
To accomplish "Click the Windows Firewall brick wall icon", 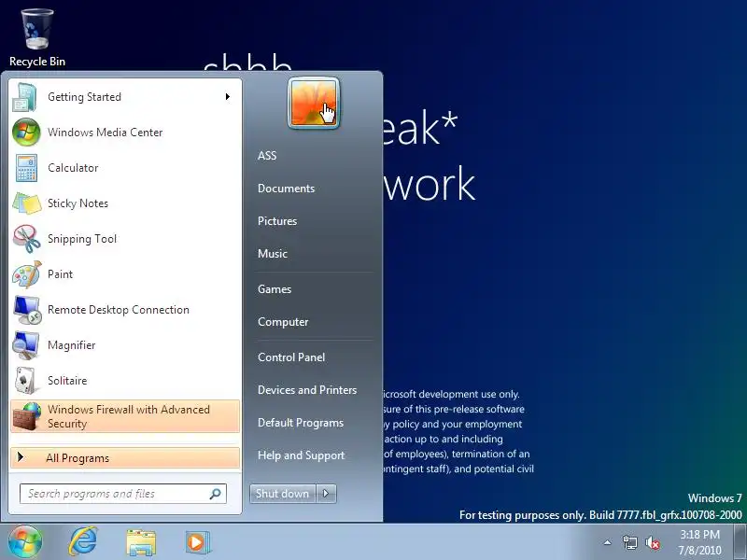I will [x=27, y=416].
